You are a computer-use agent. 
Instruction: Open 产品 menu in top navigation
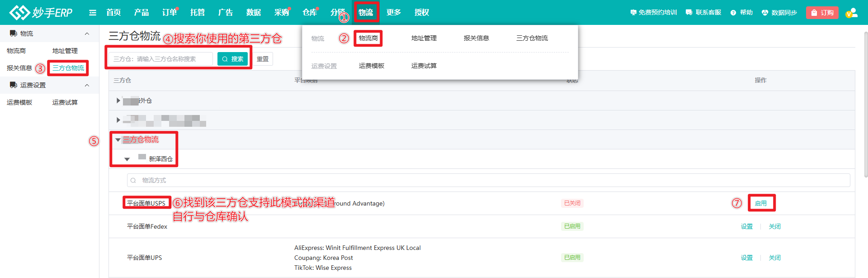(x=142, y=12)
